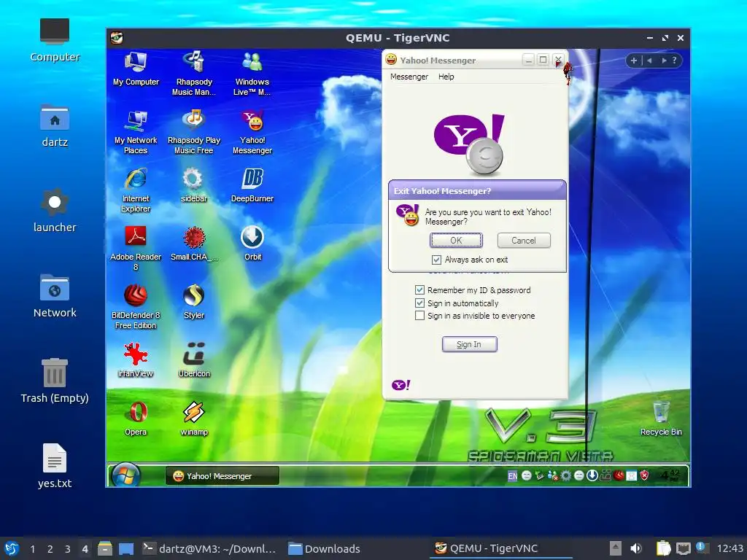Open IrfanView desktop icon
The image size is (747, 560).
tap(136, 360)
